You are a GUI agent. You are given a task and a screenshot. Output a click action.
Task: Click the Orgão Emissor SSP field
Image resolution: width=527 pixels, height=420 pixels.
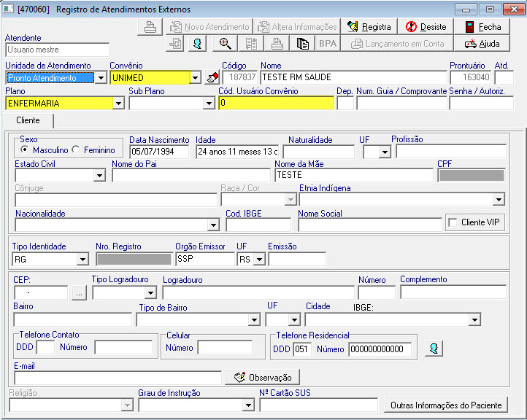pyautogui.click(x=205, y=259)
